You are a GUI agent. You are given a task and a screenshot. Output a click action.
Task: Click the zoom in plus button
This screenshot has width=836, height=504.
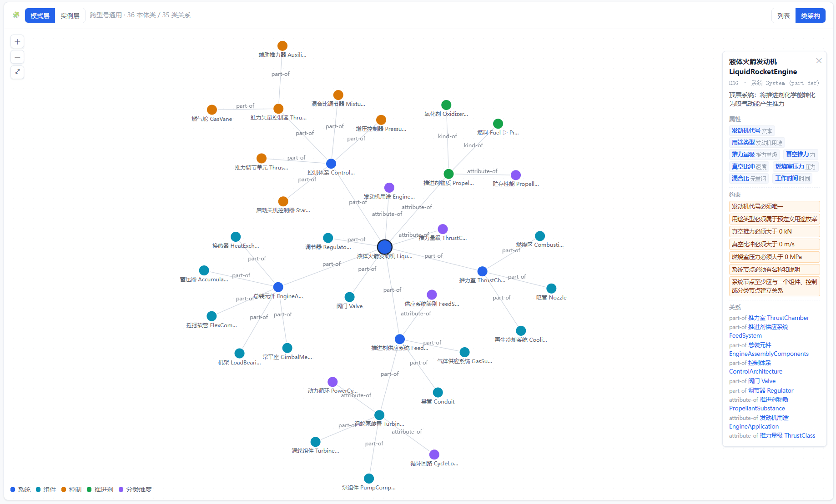[x=17, y=42]
